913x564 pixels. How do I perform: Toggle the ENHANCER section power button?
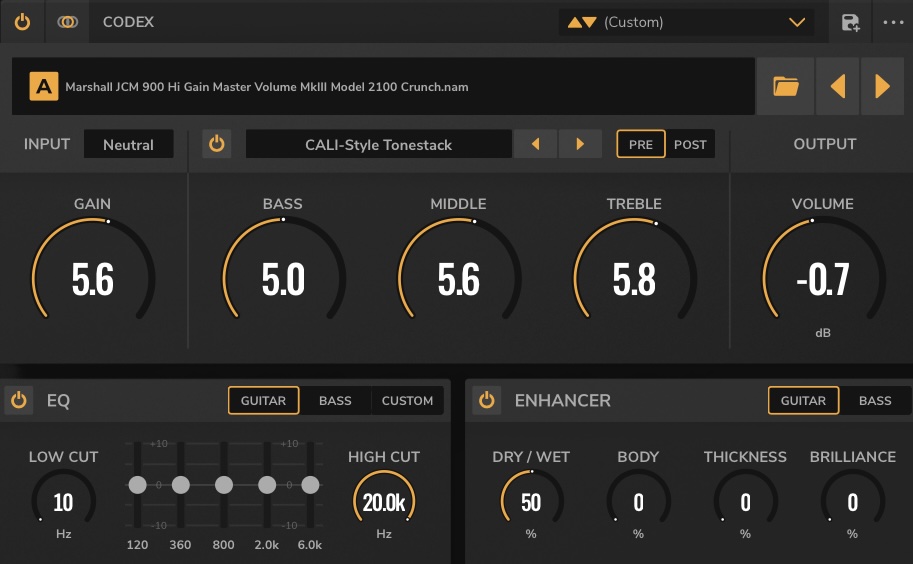(x=487, y=400)
